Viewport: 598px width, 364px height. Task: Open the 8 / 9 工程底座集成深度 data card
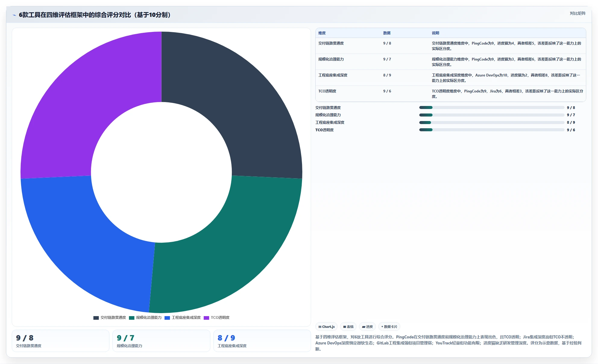click(262, 341)
